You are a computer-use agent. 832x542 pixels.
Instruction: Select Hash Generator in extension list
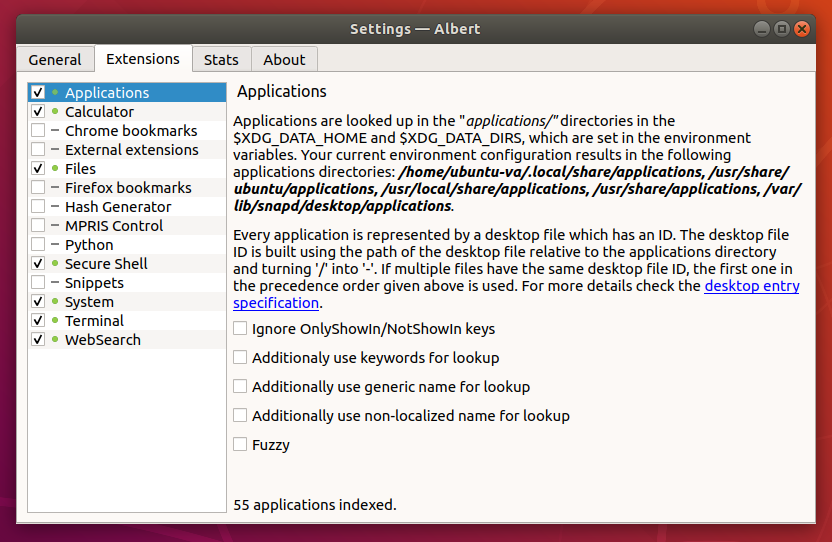pyautogui.click(x=118, y=207)
